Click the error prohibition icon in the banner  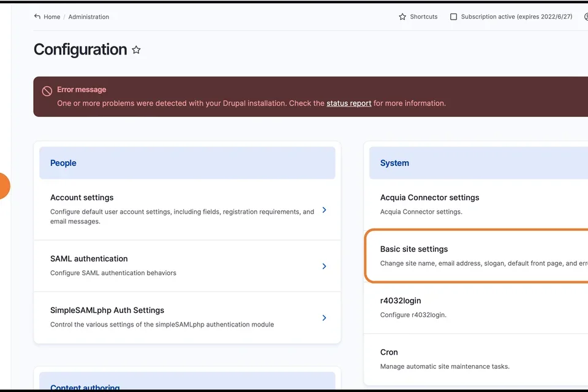click(x=47, y=90)
